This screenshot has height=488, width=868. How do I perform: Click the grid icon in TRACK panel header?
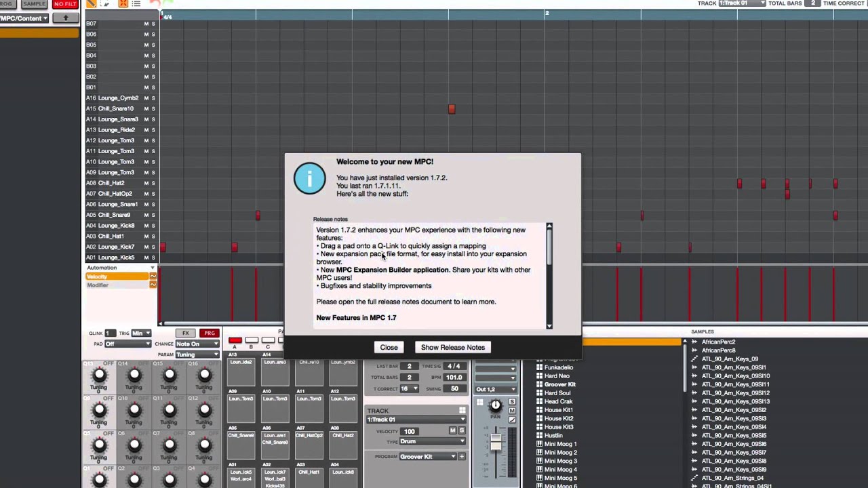462,411
